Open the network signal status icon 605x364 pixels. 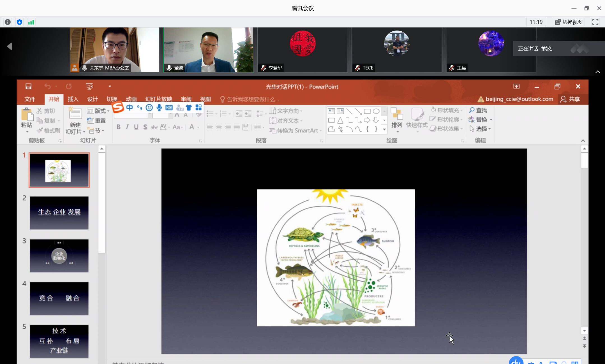click(31, 22)
